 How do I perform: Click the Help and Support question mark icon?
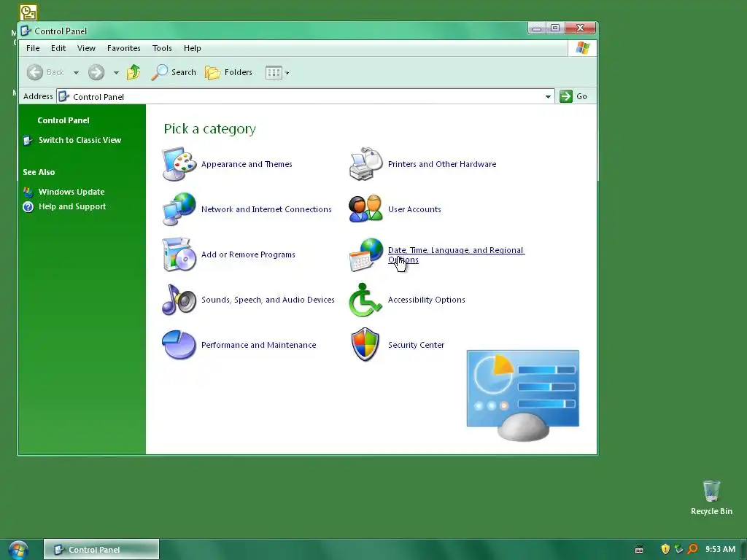[28, 206]
